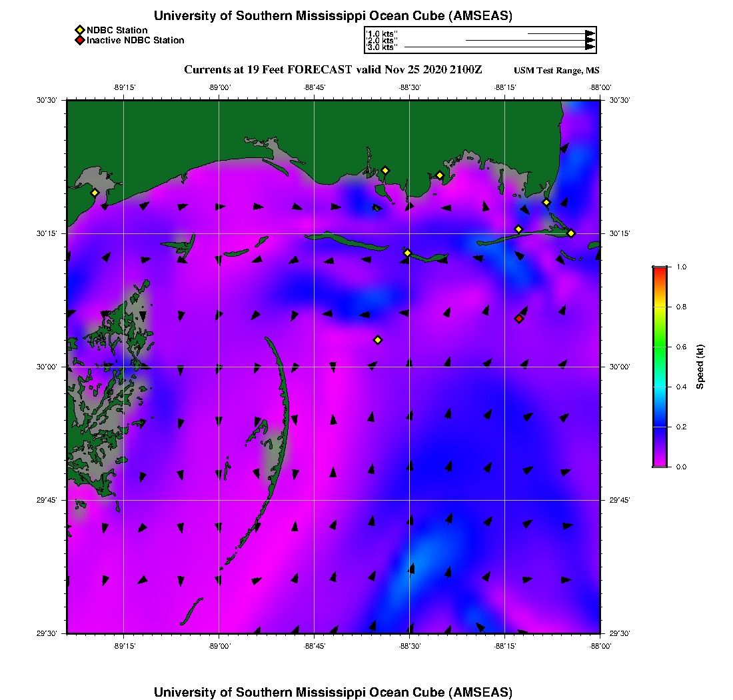Click the Inactive NDBC Station legend text
The height and width of the screenshot is (700, 733).
pos(135,40)
